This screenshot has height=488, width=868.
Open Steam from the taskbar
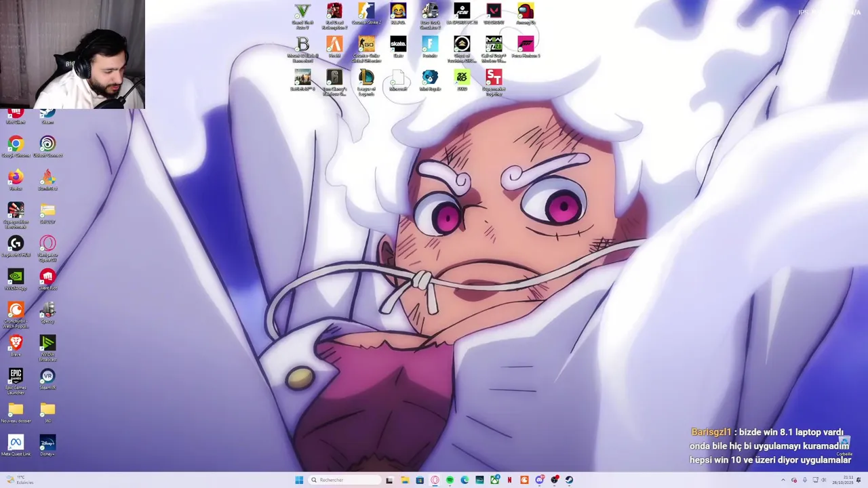pos(569,480)
